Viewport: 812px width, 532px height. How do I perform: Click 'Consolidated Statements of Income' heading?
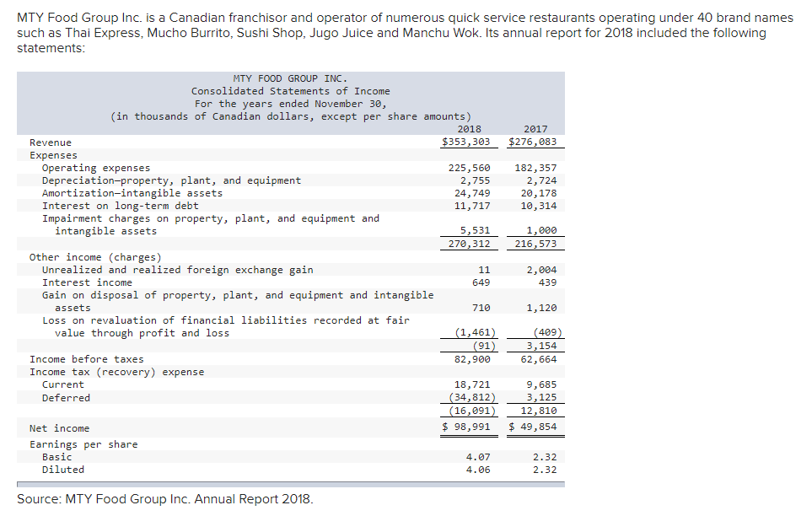(291, 91)
